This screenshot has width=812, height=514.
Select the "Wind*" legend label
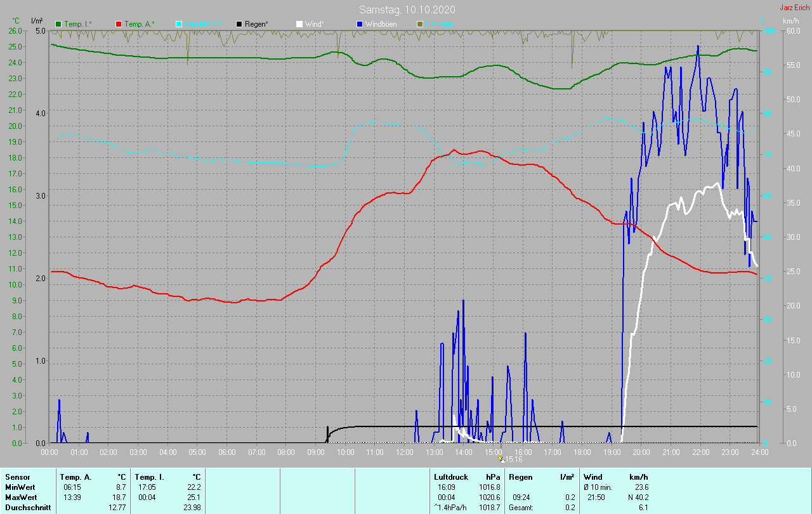coord(315,24)
